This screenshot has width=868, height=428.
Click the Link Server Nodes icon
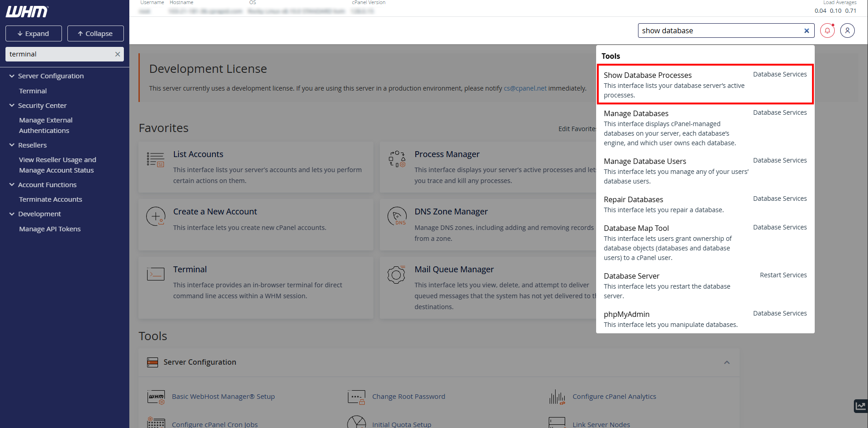pos(557,423)
